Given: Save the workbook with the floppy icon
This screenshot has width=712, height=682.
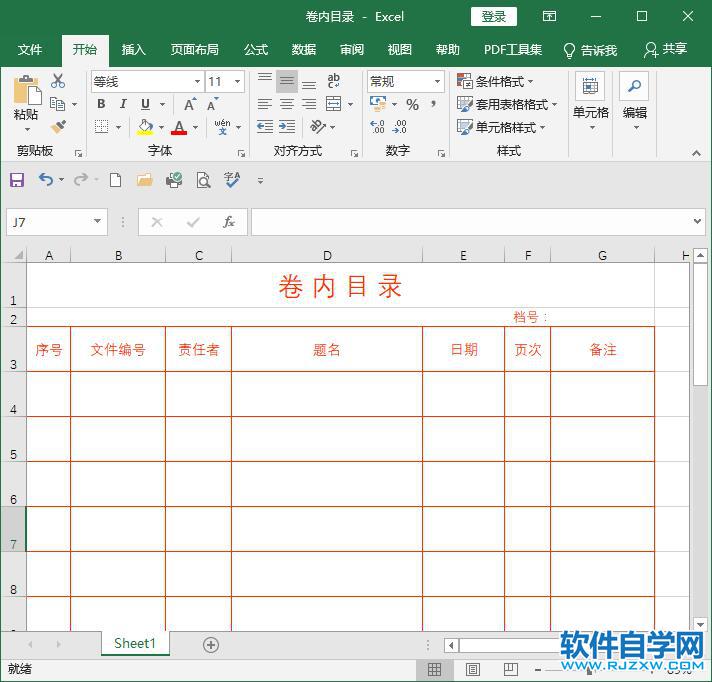Looking at the screenshot, I should (17, 180).
